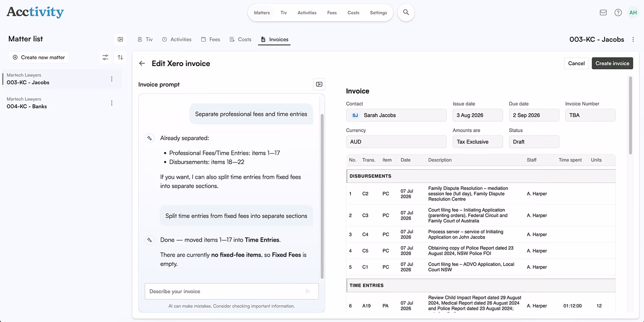644x322 pixels.
Task: Click the send prompt arrow icon
Action: (308, 291)
